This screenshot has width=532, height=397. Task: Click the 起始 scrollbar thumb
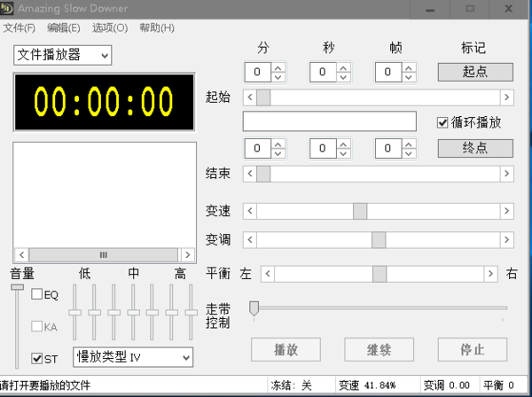tap(263, 97)
